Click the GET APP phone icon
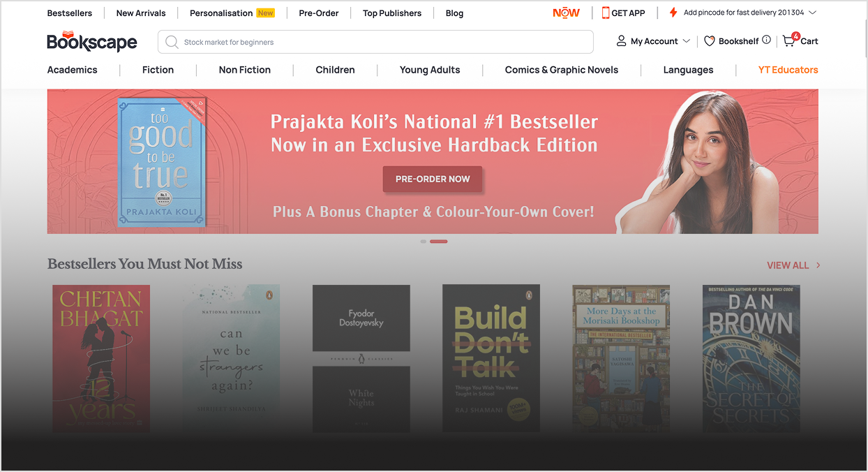Viewport: 868px width, 472px height. point(606,13)
